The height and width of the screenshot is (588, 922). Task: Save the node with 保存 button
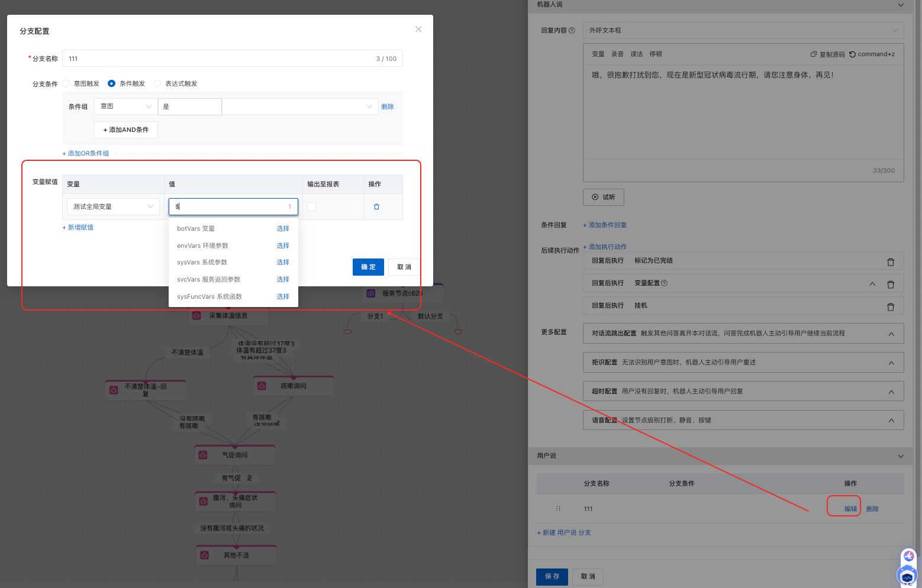pos(552,577)
